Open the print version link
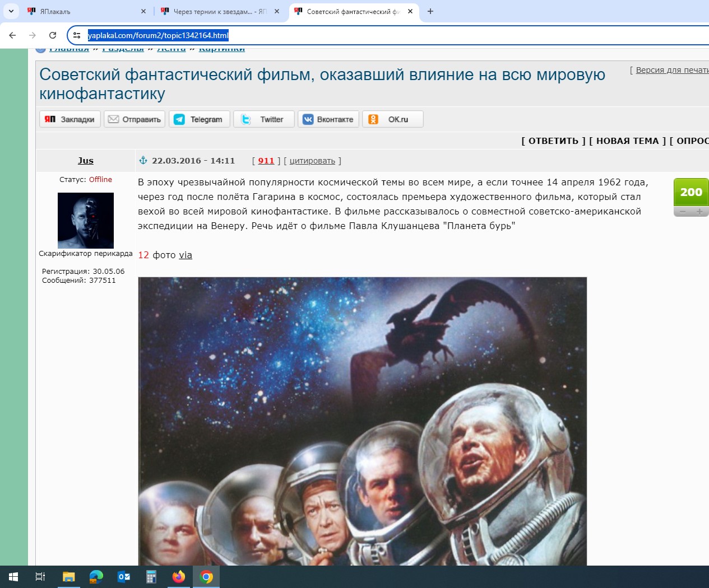Screen dimensions: 709x588 pyautogui.click(x=672, y=70)
